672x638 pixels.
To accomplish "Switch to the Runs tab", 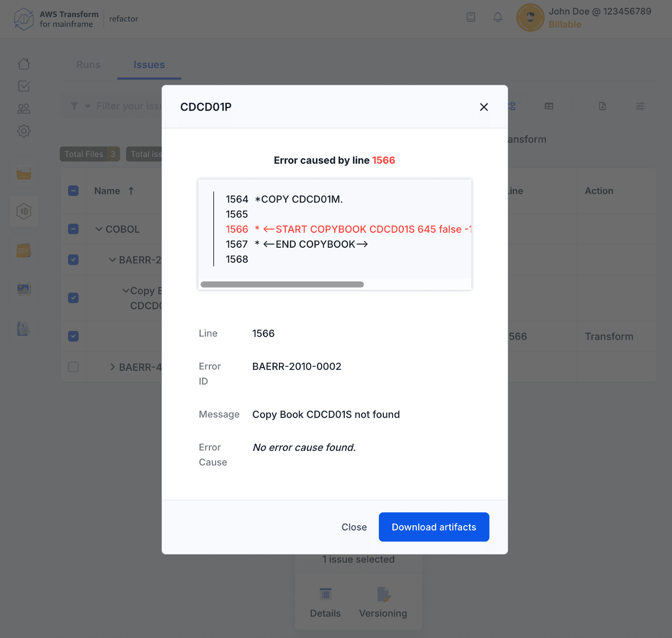I will 88,65.
